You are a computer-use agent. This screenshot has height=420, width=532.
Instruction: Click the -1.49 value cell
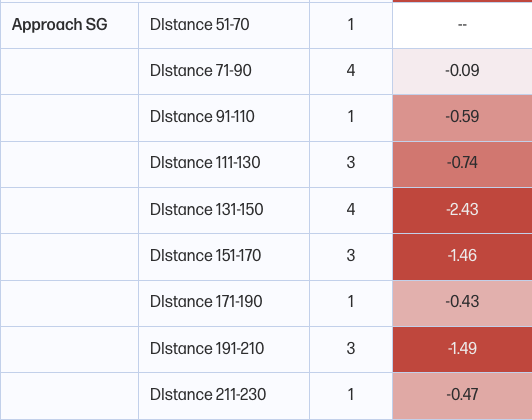pos(462,349)
